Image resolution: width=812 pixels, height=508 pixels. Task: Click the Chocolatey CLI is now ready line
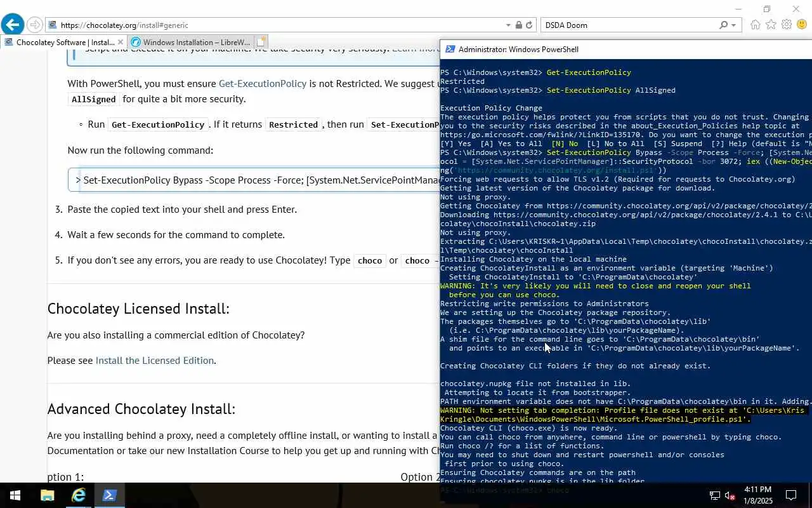coord(528,429)
